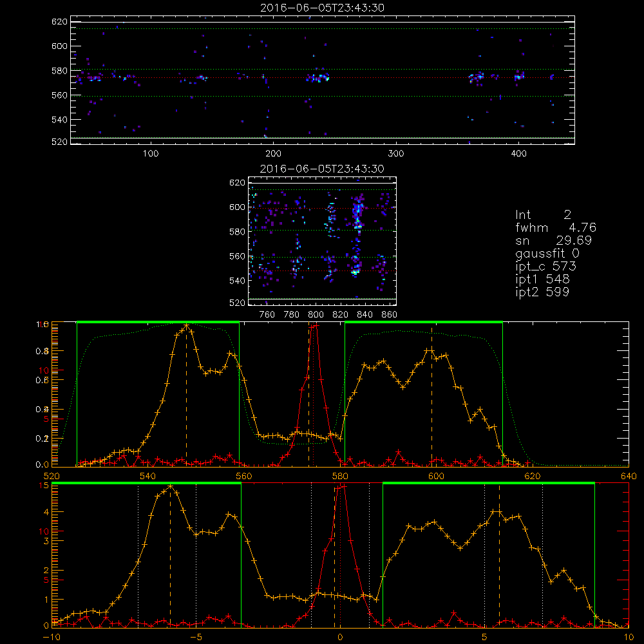Screen dimensions: 644x644
Task: Click the bright cluster near x=835 in the middle image
Action: point(357,214)
